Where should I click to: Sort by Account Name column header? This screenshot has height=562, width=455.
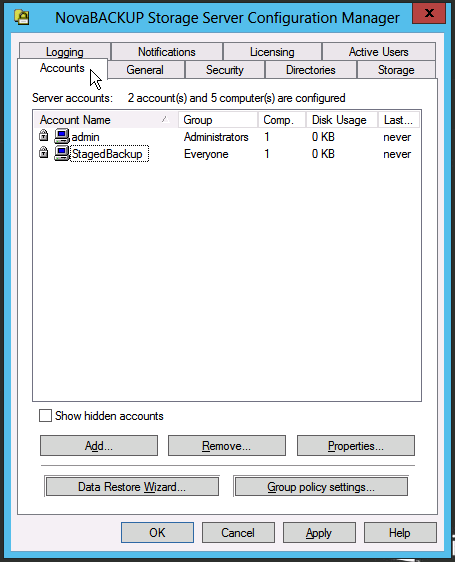pyautogui.click(x=106, y=120)
